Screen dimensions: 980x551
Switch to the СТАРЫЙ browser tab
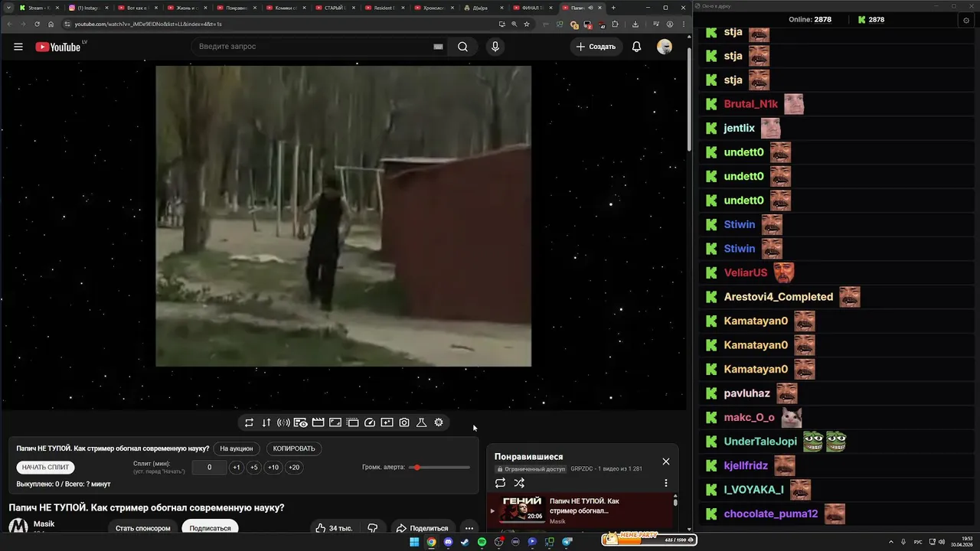pos(335,8)
